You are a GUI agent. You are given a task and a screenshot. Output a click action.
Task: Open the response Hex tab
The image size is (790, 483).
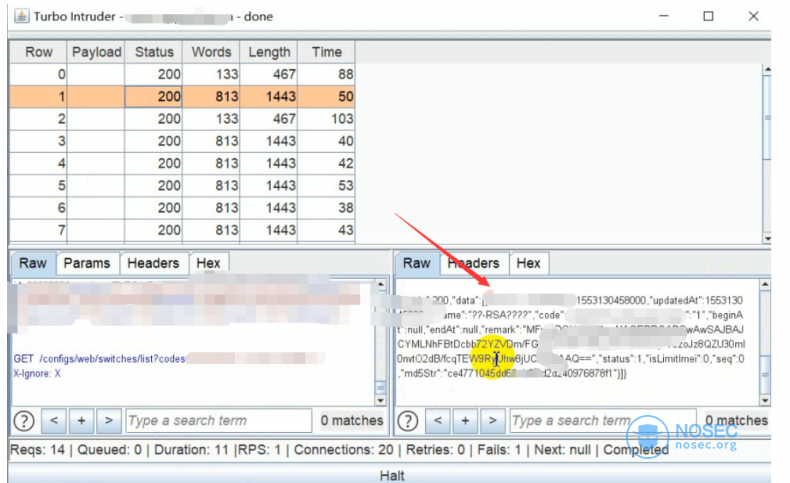pos(529,263)
